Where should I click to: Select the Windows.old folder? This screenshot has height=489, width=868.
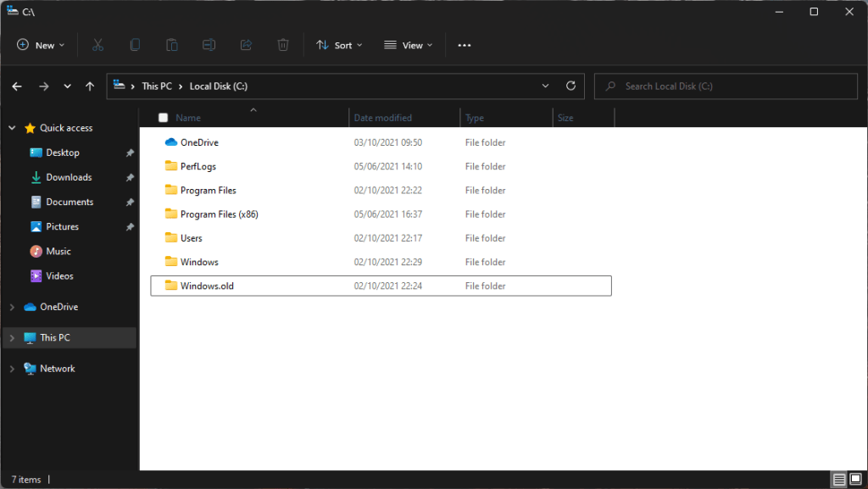coord(207,286)
